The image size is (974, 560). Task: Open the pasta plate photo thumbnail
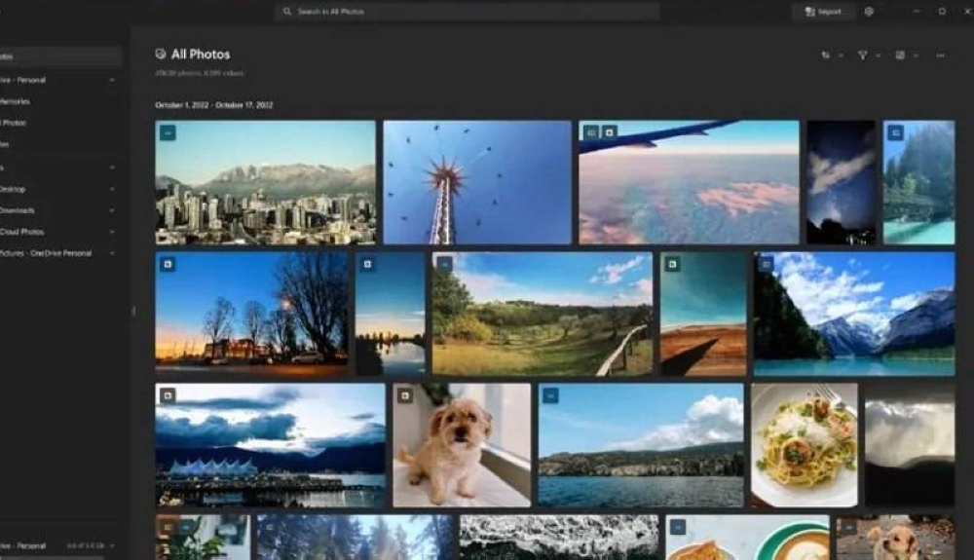point(804,445)
